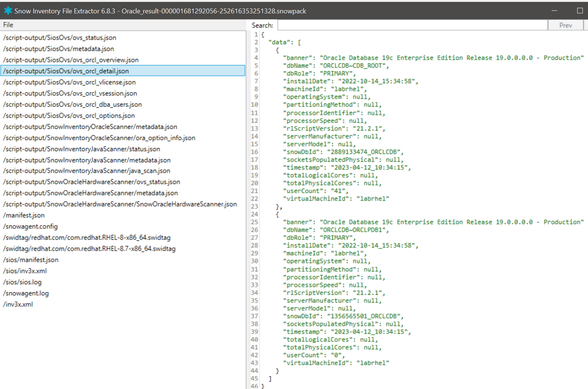Image resolution: width=588 pixels, height=389 pixels.
Task: Select the ovs_orcl_detail.json file
Action: (x=123, y=71)
